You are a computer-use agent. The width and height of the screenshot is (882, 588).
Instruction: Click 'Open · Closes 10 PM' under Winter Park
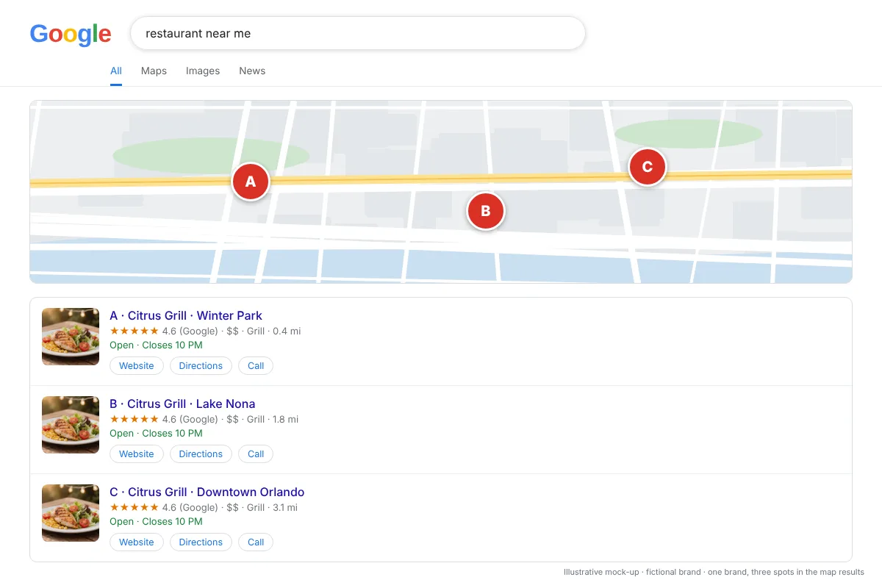pos(156,345)
